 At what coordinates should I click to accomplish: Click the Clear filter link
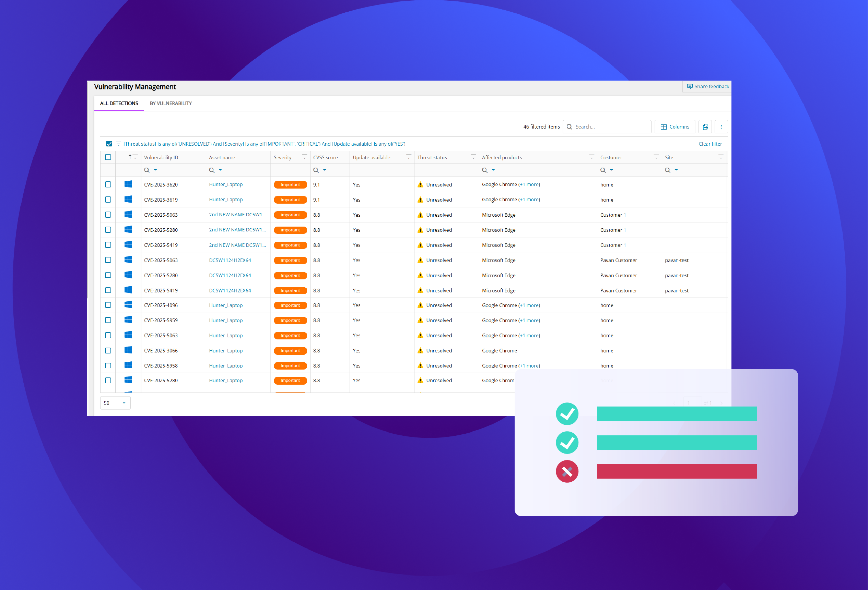point(710,144)
